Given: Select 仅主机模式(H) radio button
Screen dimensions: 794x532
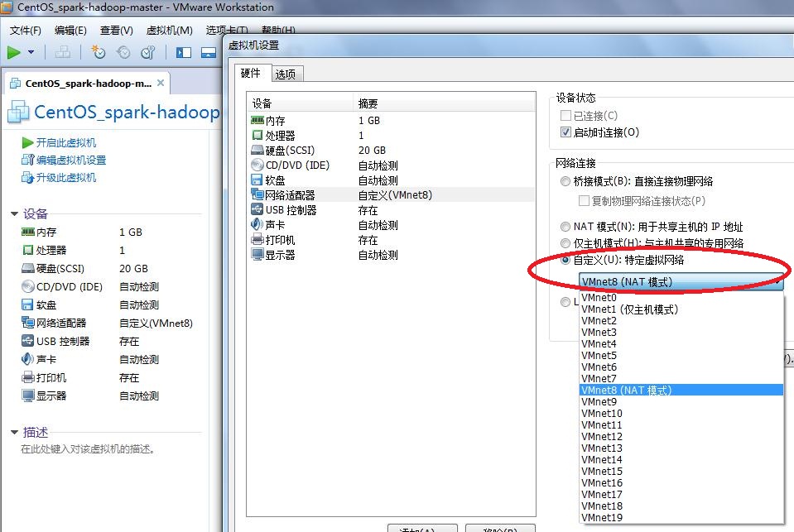Looking at the screenshot, I should pyautogui.click(x=565, y=243).
